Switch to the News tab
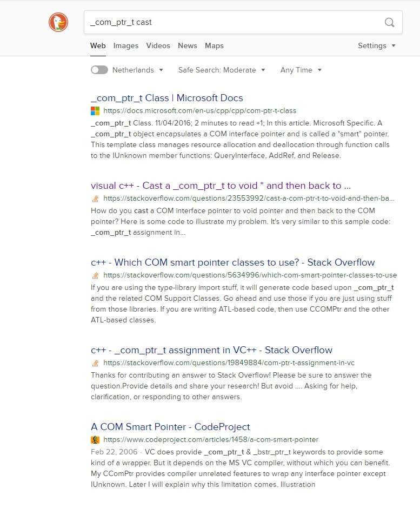The height and width of the screenshot is (508, 420). tap(188, 45)
